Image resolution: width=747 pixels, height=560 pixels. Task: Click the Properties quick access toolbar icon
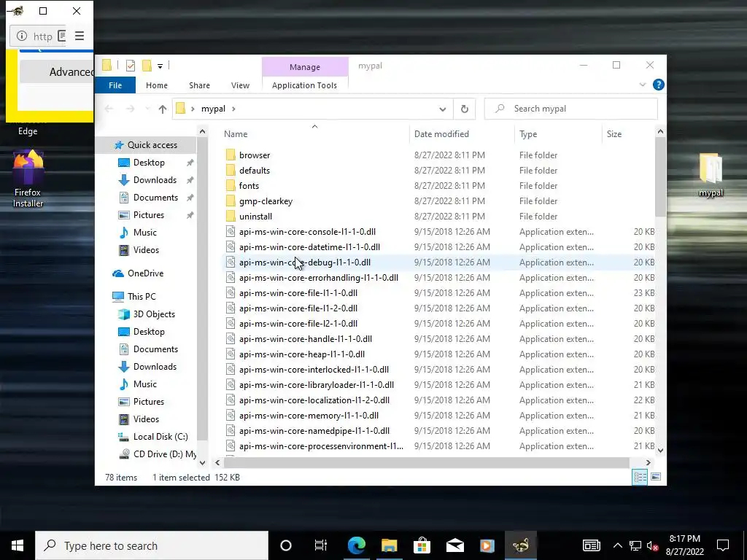130,66
